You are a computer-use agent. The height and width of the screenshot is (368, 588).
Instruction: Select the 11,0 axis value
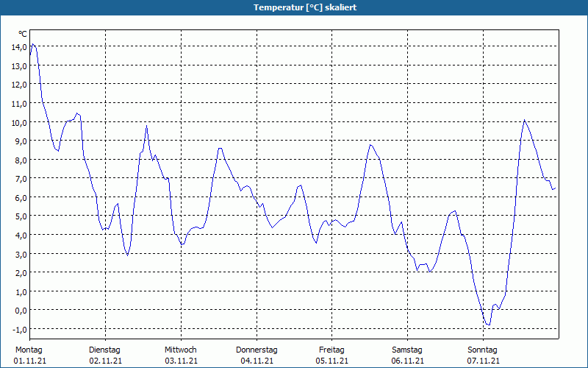tap(19, 103)
